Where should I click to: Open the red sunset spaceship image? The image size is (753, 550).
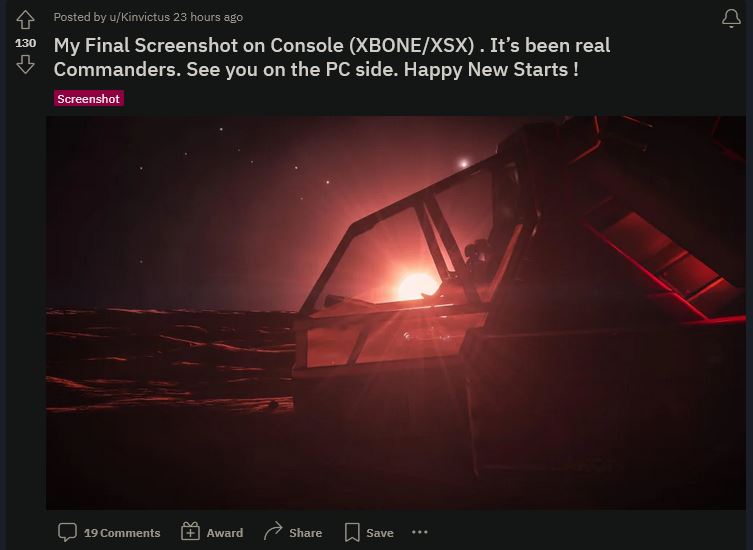tap(396, 312)
